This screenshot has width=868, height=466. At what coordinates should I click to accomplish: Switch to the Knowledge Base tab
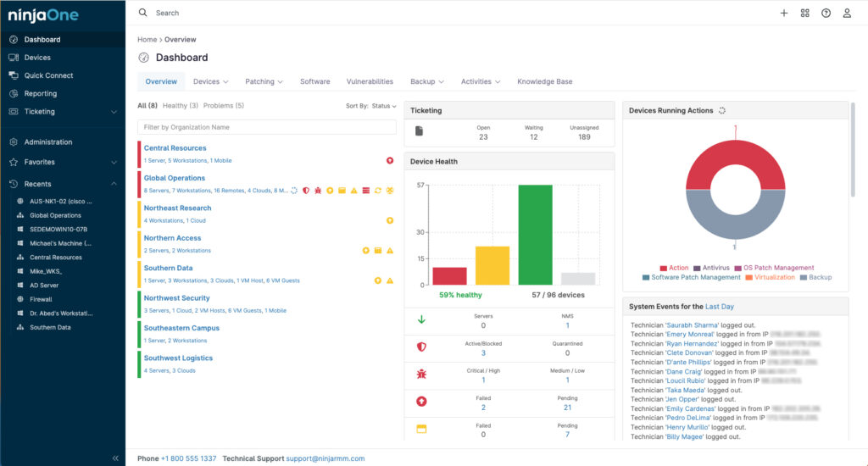click(x=545, y=81)
